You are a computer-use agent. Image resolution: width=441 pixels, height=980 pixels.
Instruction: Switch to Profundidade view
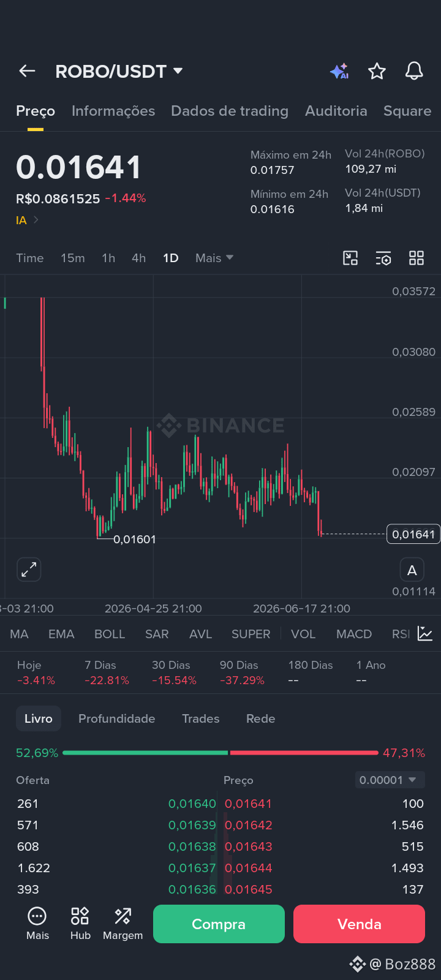click(116, 718)
